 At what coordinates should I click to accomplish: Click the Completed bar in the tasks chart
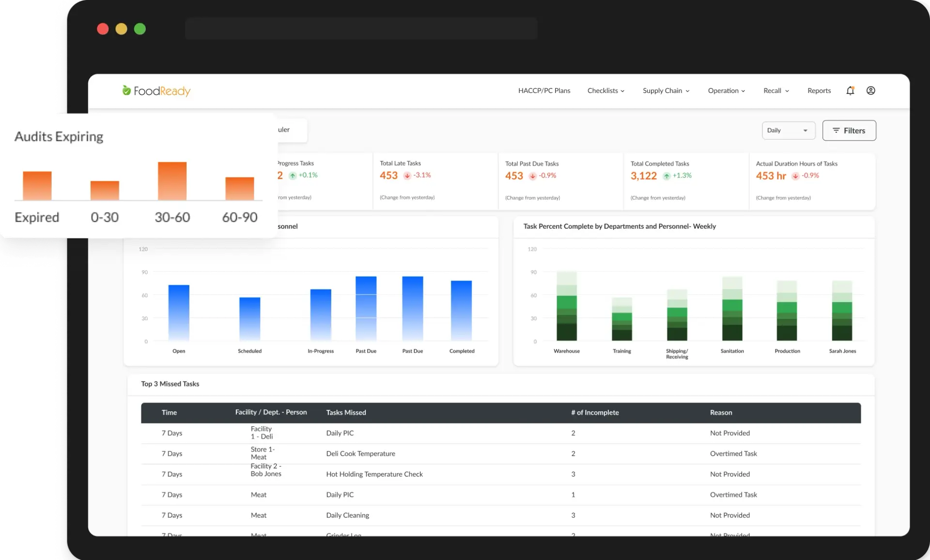461,310
